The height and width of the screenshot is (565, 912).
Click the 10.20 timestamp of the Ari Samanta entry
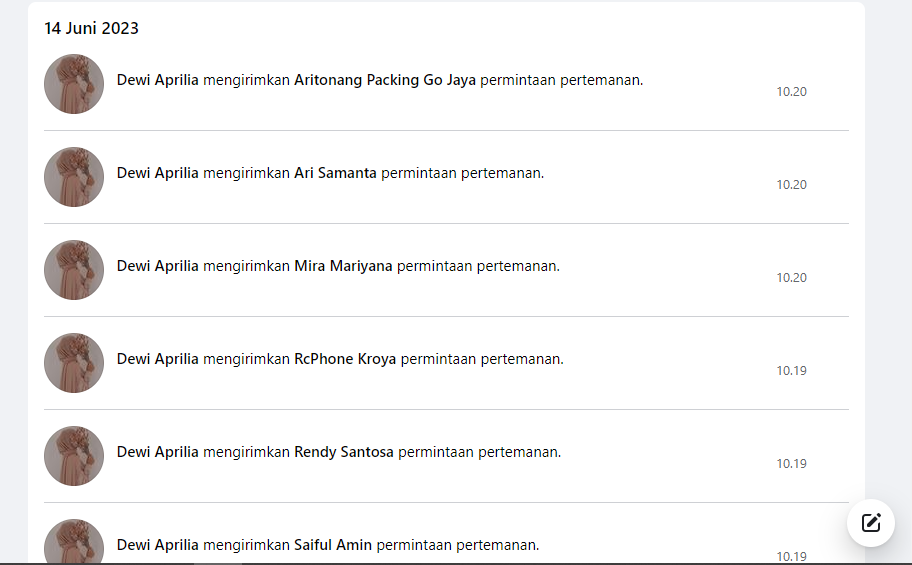point(792,184)
